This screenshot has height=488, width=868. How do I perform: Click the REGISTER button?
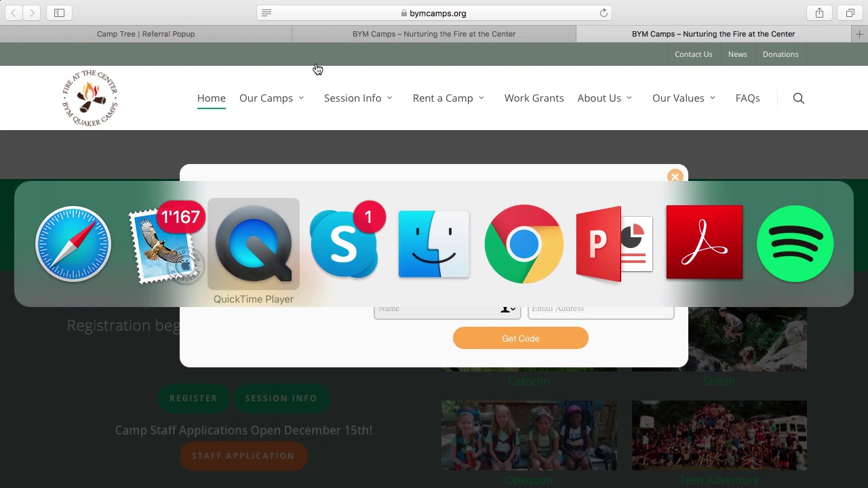click(194, 399)
